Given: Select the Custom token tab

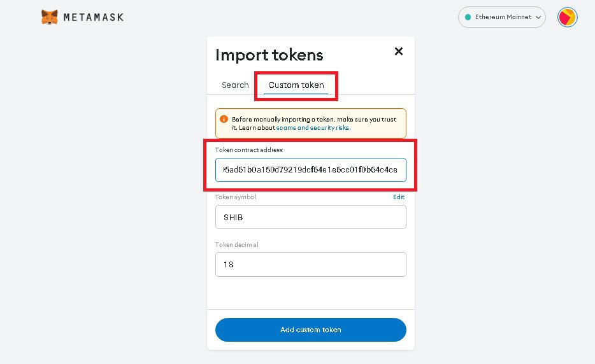Looking at the screenshot, I should pyautogui.click(x=296, y=85).
